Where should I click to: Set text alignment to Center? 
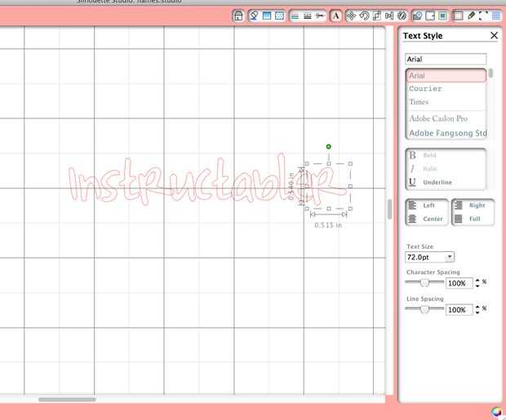click(425, 219)
